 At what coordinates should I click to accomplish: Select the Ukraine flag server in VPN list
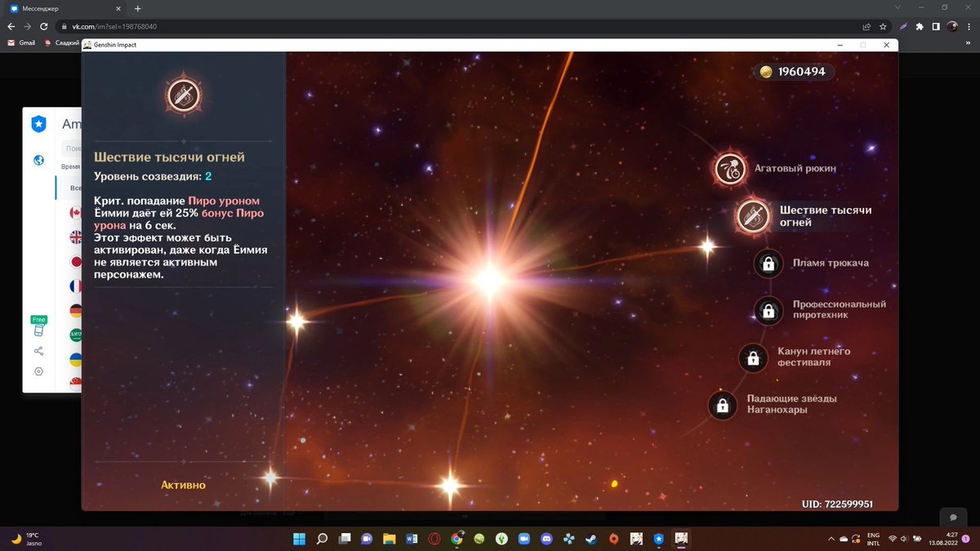(75, 359)
